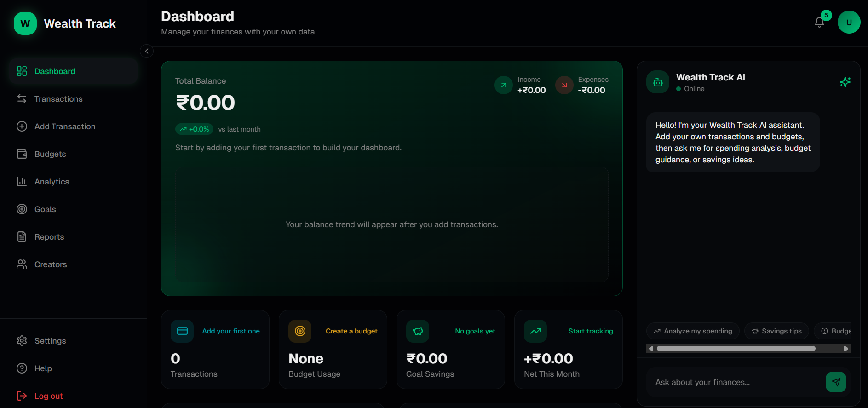Open notifications via the bell icon

[x=819, y=22]
